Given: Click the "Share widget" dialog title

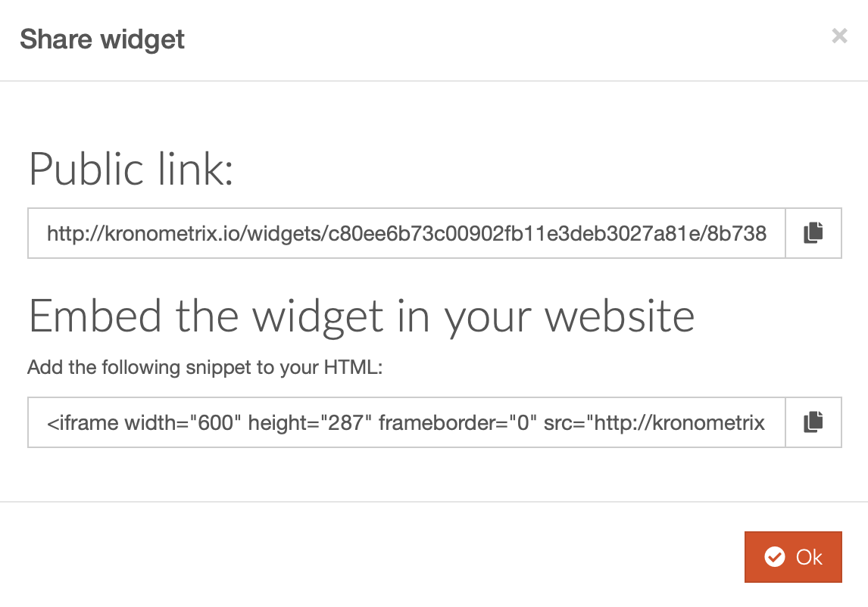Looking at the screenshot, I should [x=101, y=39].
